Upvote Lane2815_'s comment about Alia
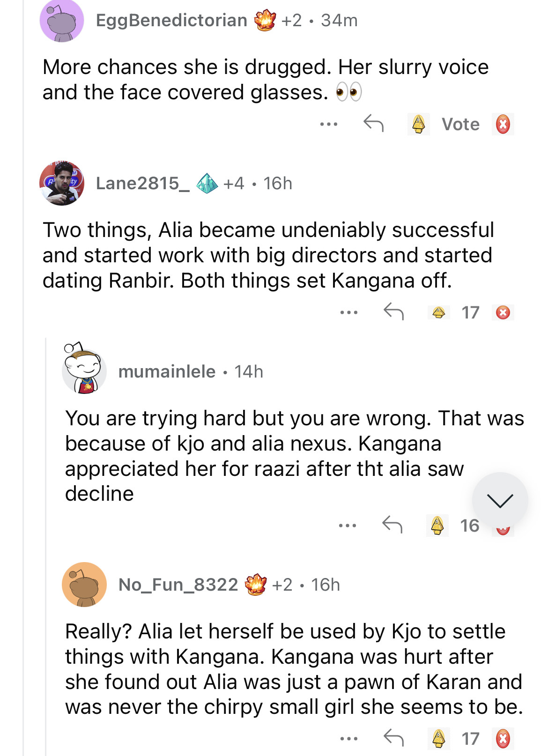 point(439,312)
